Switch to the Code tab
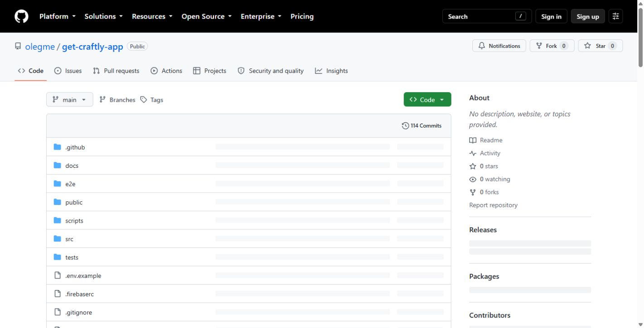Image resolution: width=644 pixels, height=328 pixels. (x=31, y=71)
